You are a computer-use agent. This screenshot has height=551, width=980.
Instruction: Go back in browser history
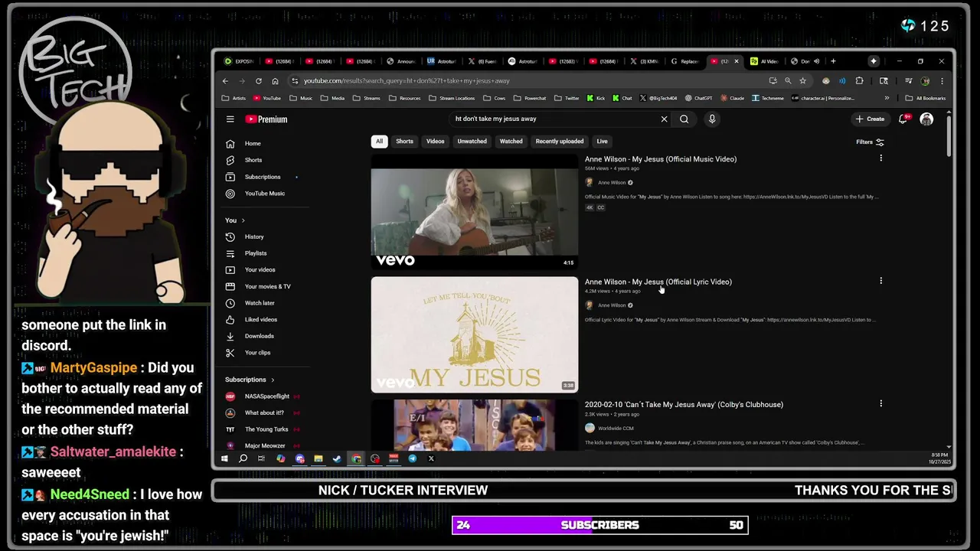point(225,80)
